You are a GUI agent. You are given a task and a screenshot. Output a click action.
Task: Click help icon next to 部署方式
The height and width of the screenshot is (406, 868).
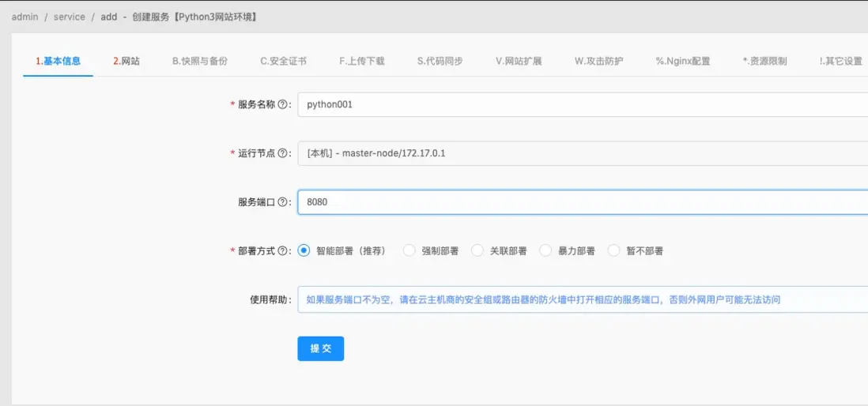[283, 250]
